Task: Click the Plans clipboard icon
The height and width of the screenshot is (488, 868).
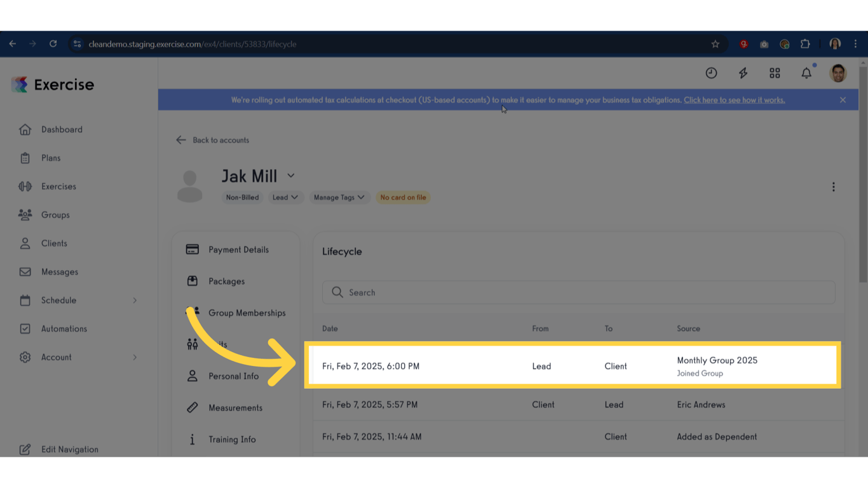Action: point(25,158)
